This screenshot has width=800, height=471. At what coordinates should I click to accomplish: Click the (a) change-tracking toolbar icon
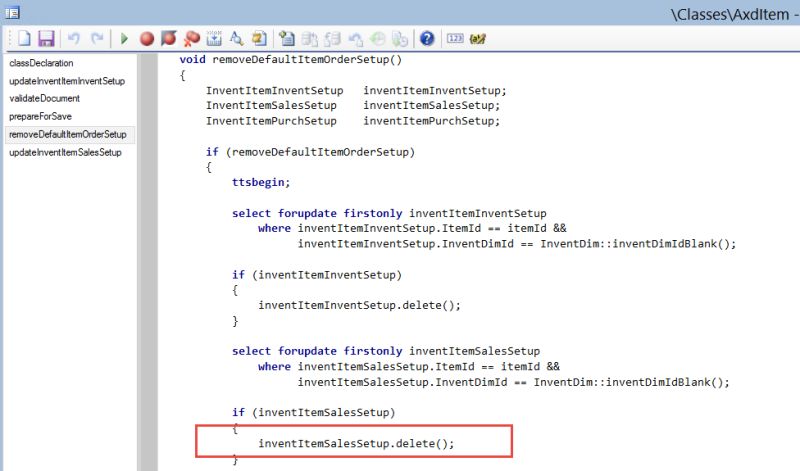pos(478,38)
